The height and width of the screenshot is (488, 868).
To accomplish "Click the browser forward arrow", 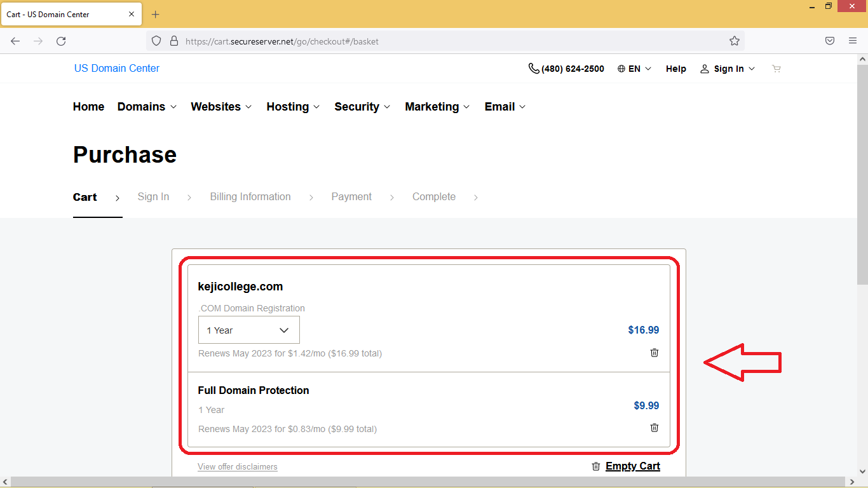I will [38, 41].
